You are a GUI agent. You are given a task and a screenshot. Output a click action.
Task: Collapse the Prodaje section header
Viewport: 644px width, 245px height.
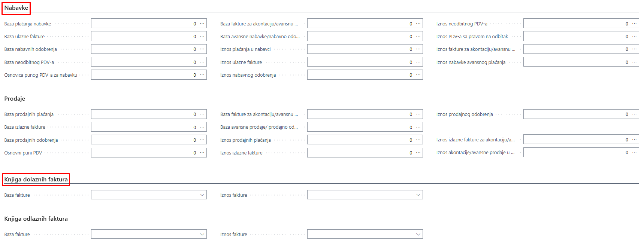(15, 99)
